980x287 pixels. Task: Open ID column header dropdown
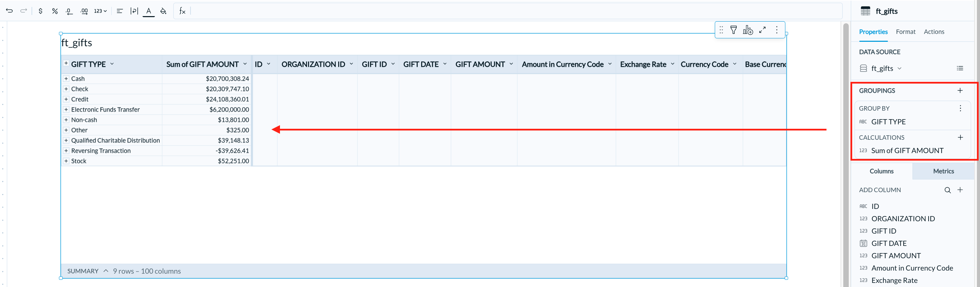click(x=269, y=64)
